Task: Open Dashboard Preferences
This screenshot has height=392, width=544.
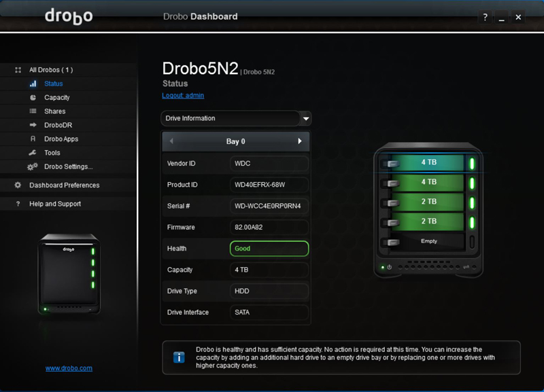Action: coord(64,185)
